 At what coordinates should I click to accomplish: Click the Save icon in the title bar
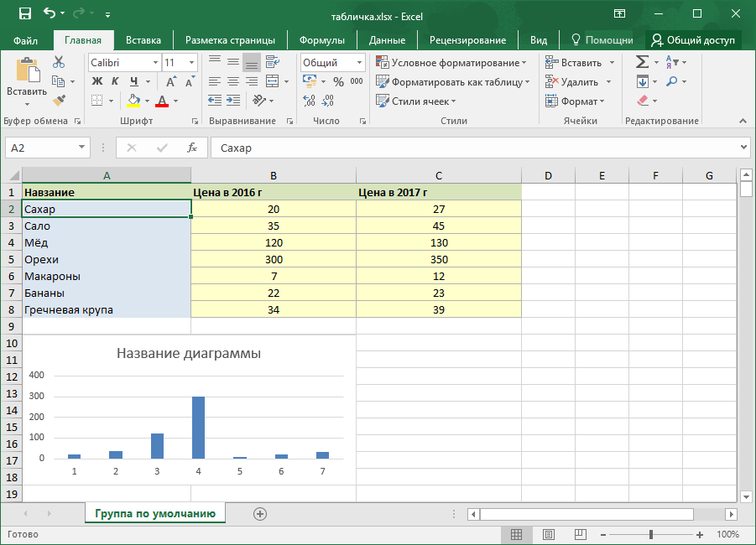click(x=24, y=14)
